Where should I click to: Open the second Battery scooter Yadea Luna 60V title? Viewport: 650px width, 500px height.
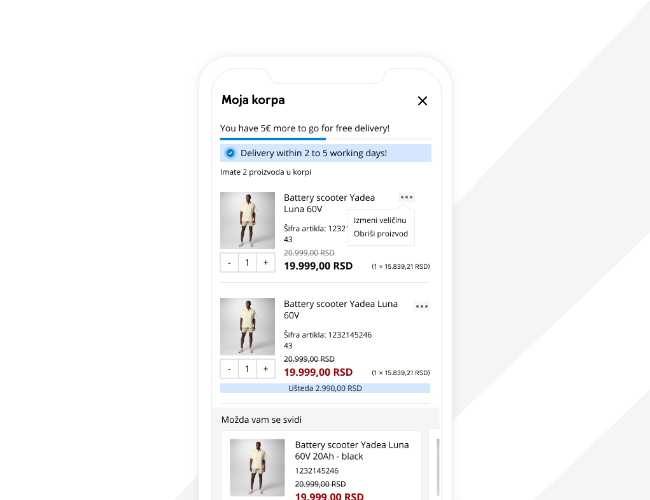coord(340,310)
